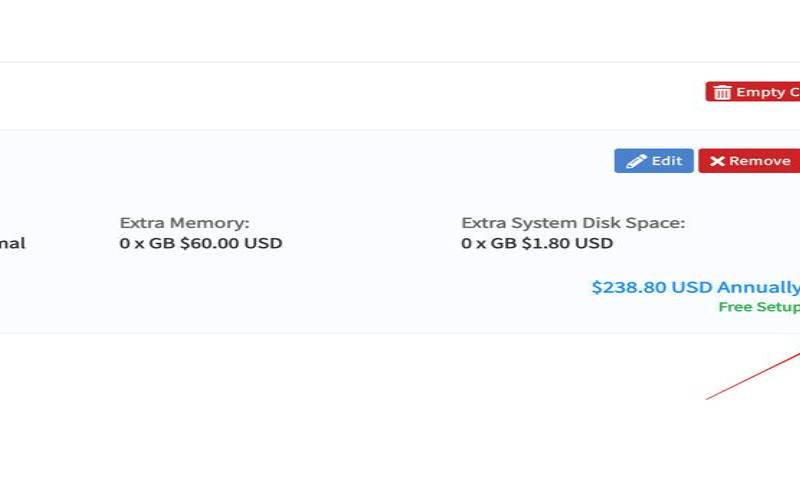
Task: Click the X icon on Remove button
Action: tap(717, 161)
